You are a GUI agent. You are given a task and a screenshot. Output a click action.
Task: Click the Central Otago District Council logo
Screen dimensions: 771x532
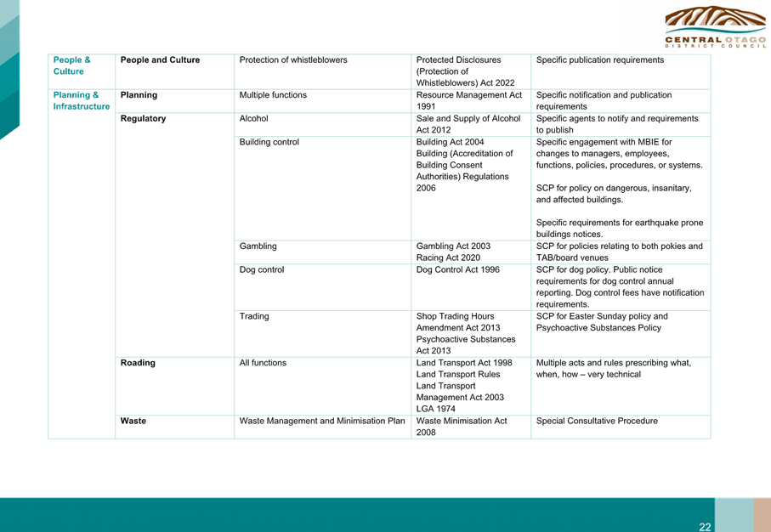[x=716, y=26]
